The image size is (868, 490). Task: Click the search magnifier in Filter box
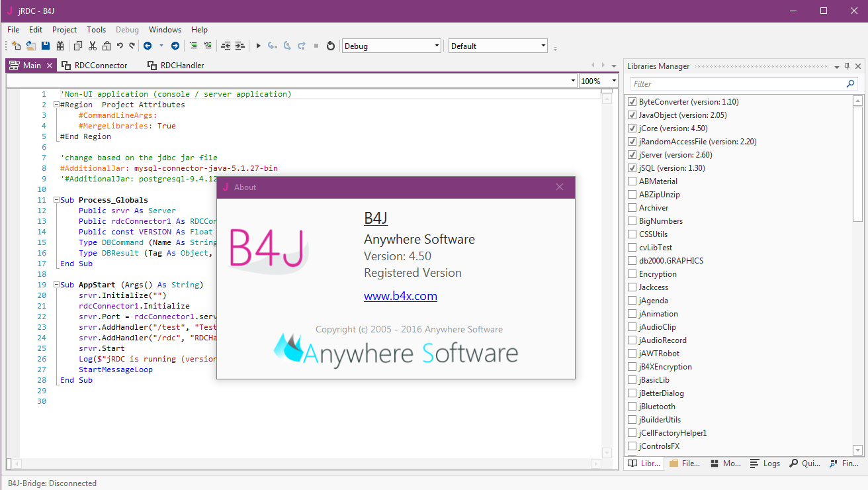(851, 84)
